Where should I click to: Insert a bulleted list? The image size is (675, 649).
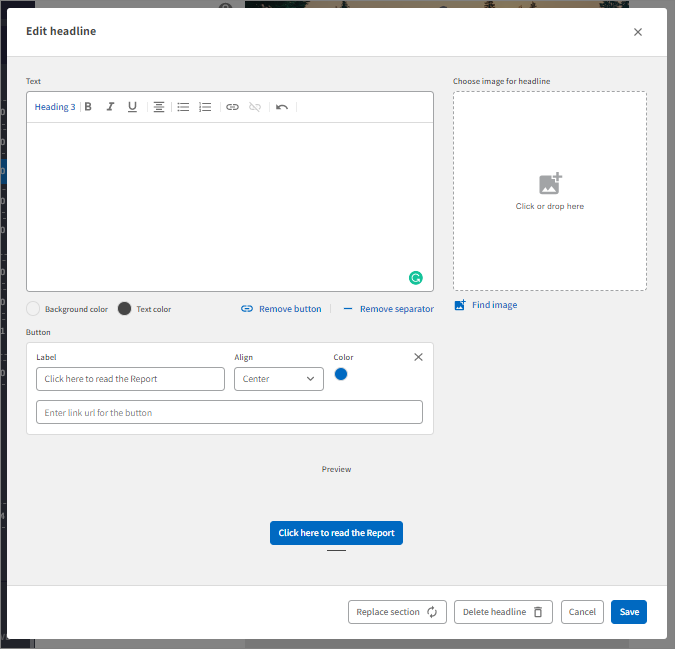(x=183, y=107)
